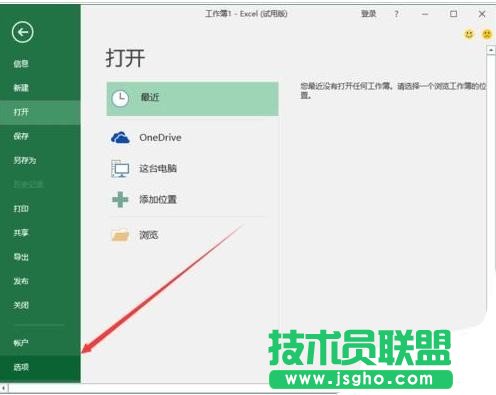Close the Excel window
The image size is (496, 395).
tap(482, 14)
